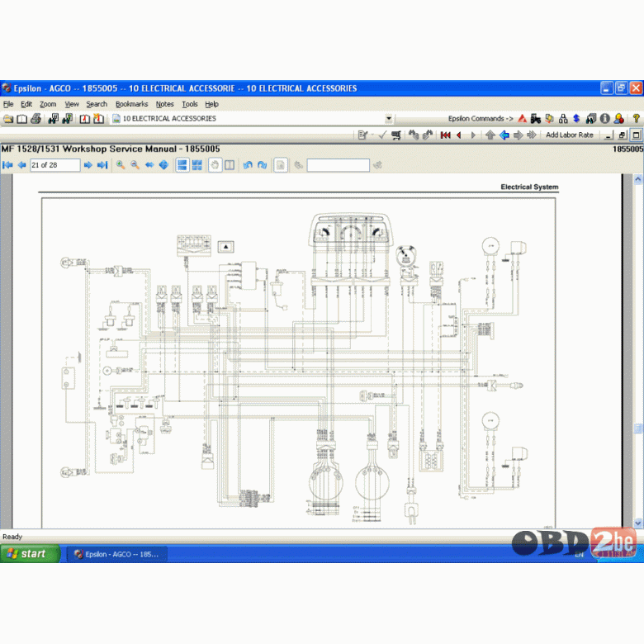Screen dimensions: 644x644
Task: Click the page number field 21 of 28
Action: 55,165
